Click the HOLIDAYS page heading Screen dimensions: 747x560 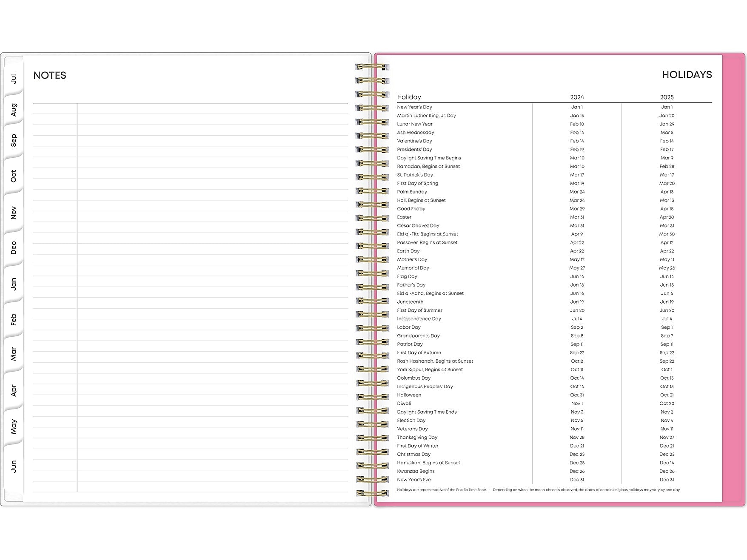(x=687, y=75)
